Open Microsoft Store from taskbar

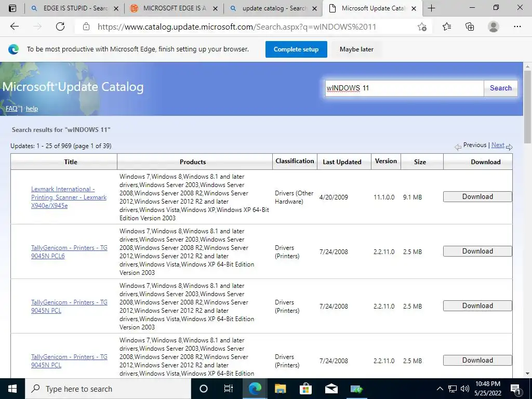305,389
